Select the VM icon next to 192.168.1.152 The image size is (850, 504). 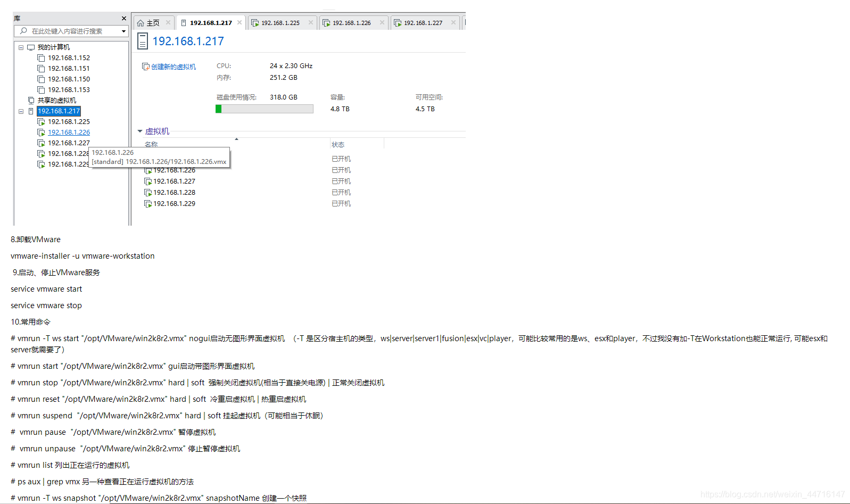point(41,58)
